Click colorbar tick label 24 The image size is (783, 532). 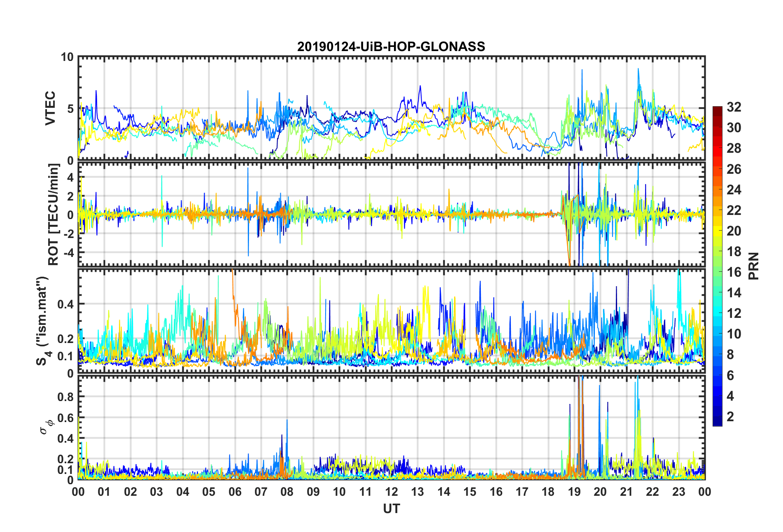coord(734,190)
